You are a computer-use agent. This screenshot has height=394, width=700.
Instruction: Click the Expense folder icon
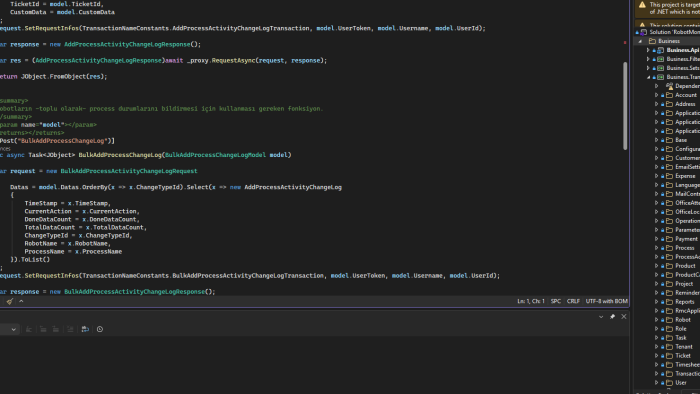click(669, 176)
